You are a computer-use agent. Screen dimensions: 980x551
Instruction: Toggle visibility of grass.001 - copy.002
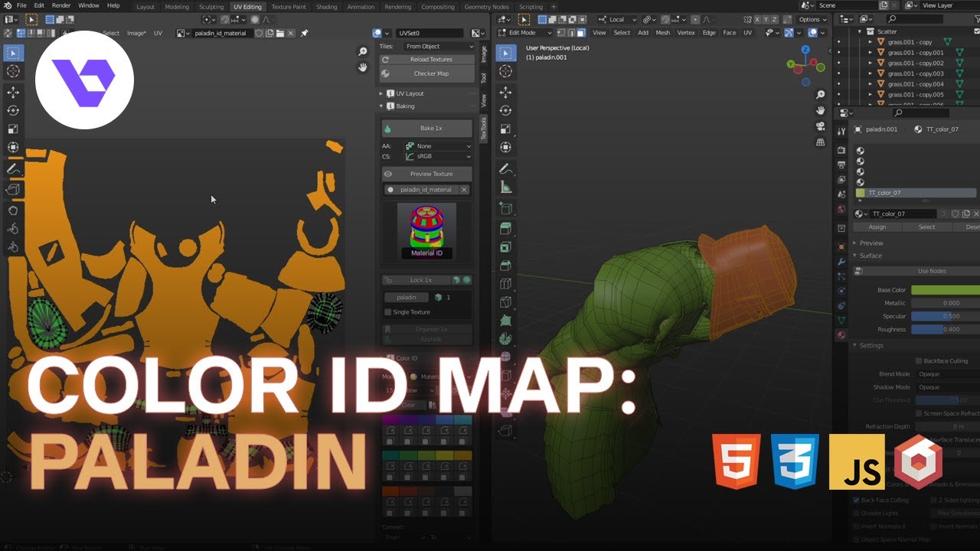pos(839,63)
